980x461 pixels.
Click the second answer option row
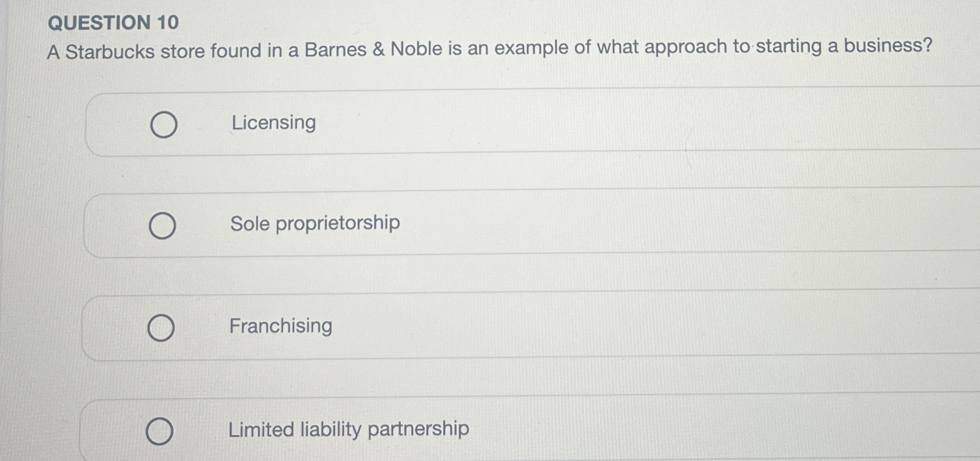tap(456, 223)
